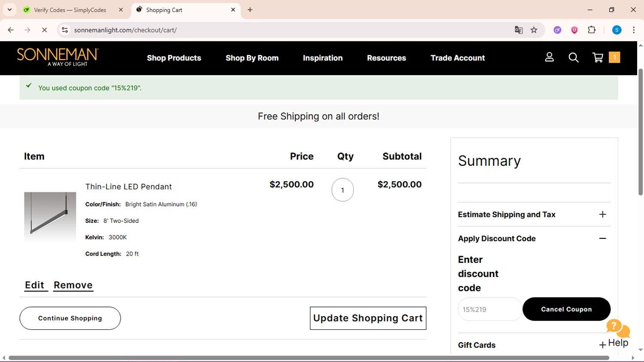The image size is (644, 362).
Task: Click the vertical page scrollbar
Action: (641, 132)
